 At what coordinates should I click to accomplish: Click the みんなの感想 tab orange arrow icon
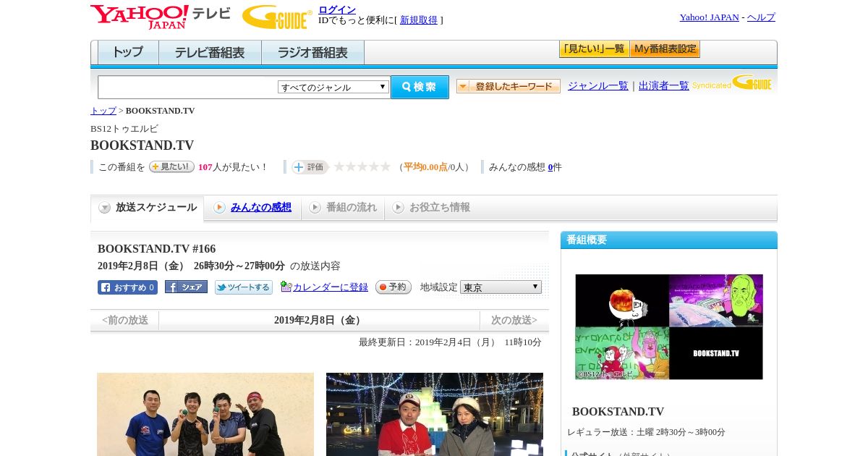pos(219,208)
